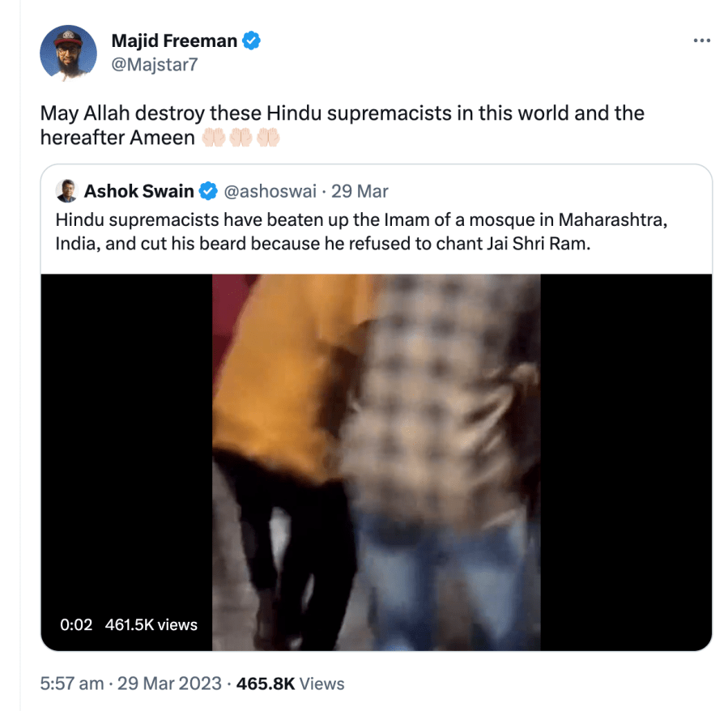The height and width of the screenshot is (711, 728).
Task: Open the quoted tweet text about Maharashtra
Action: point(361,232)
